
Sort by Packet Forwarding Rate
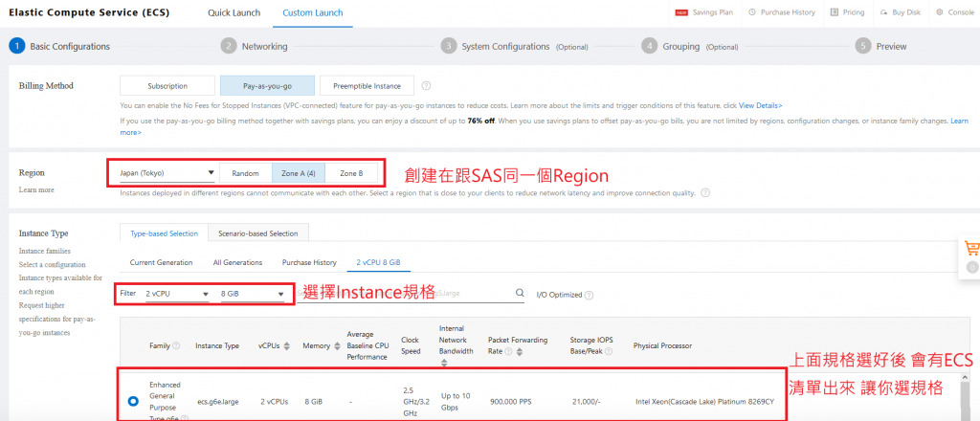click(520, 352)
